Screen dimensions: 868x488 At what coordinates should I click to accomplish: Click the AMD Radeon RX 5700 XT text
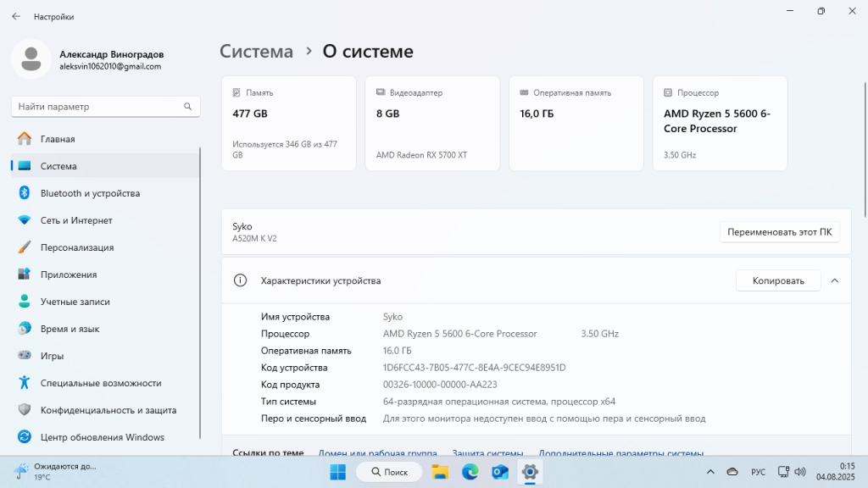422,155
